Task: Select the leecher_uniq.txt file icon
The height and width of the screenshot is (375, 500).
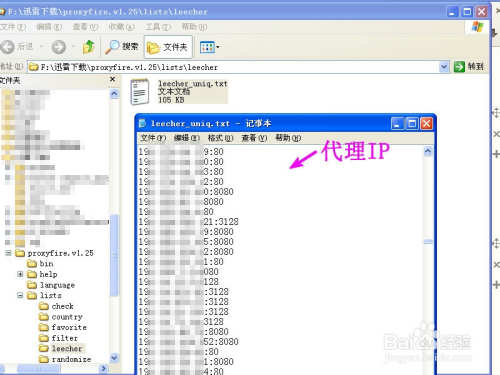Action: (x=140, y=92)
